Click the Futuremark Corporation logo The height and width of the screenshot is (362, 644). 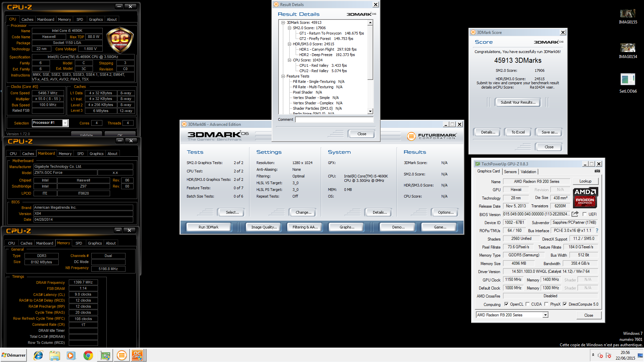pos(432,136)
